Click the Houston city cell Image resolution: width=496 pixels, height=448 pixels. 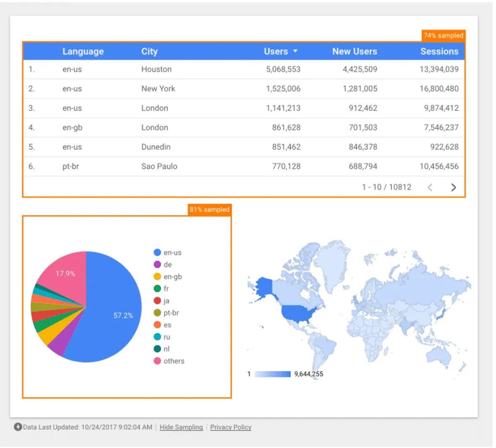(156, 69)
